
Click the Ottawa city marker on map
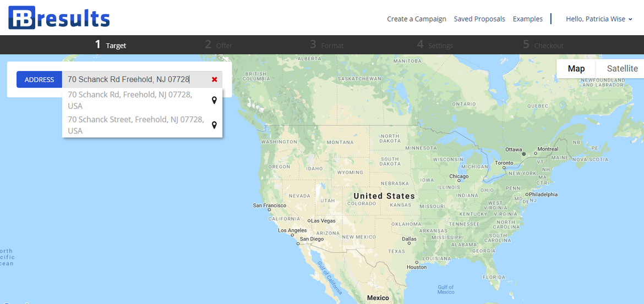click(x=523, y=154)
